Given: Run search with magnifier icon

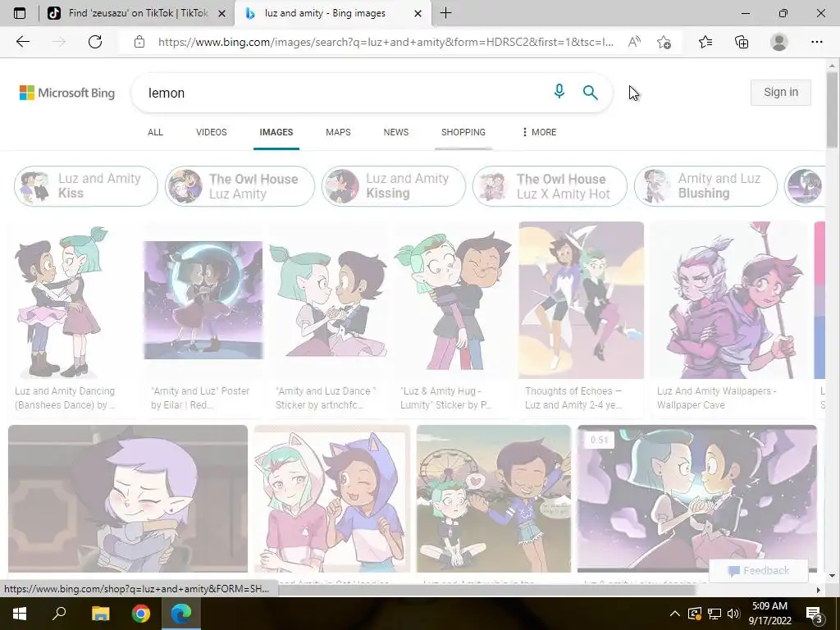Looking at the screenshot, I should [x=590, y=93].
